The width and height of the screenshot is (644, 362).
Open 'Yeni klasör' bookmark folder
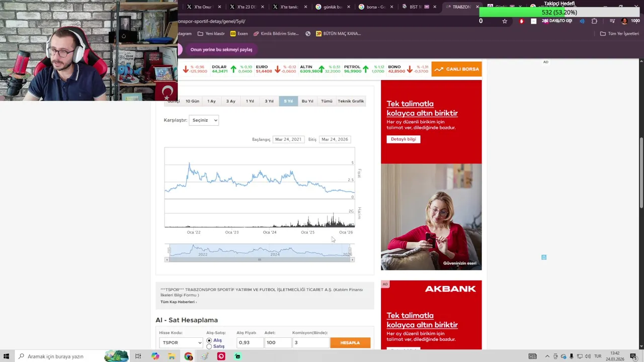211,34
